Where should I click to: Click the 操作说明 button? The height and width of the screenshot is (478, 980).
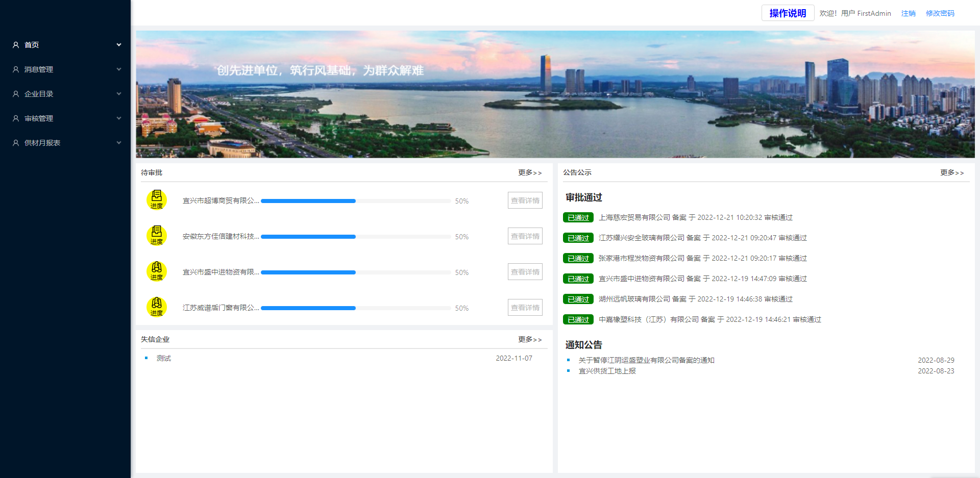(x=788, y=13)
